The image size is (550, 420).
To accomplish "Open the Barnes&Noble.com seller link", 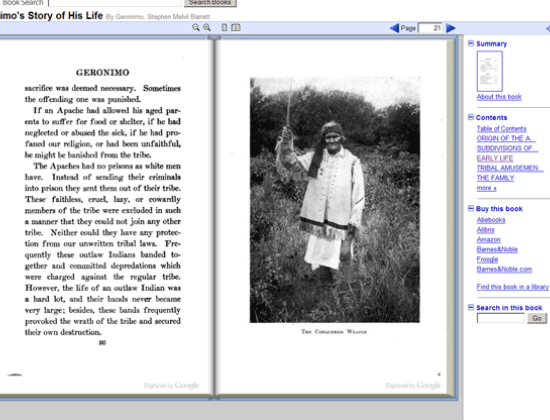I will pos(504,269).
